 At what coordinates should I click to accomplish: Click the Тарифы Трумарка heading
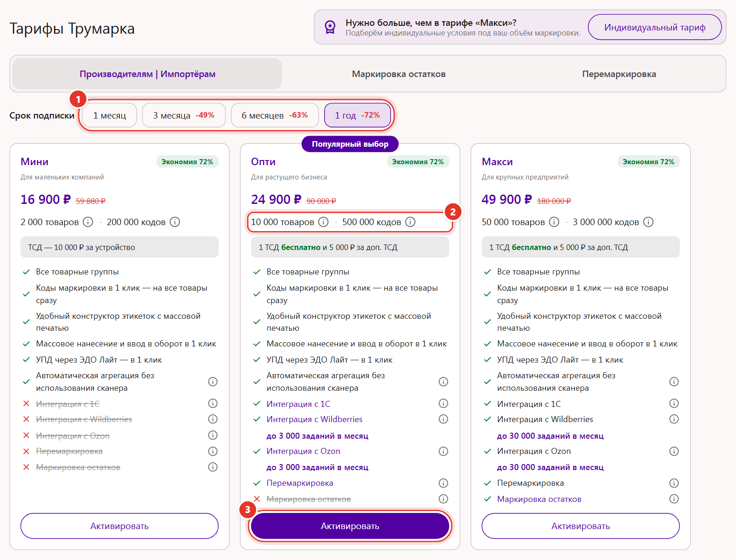coord(72,29)
